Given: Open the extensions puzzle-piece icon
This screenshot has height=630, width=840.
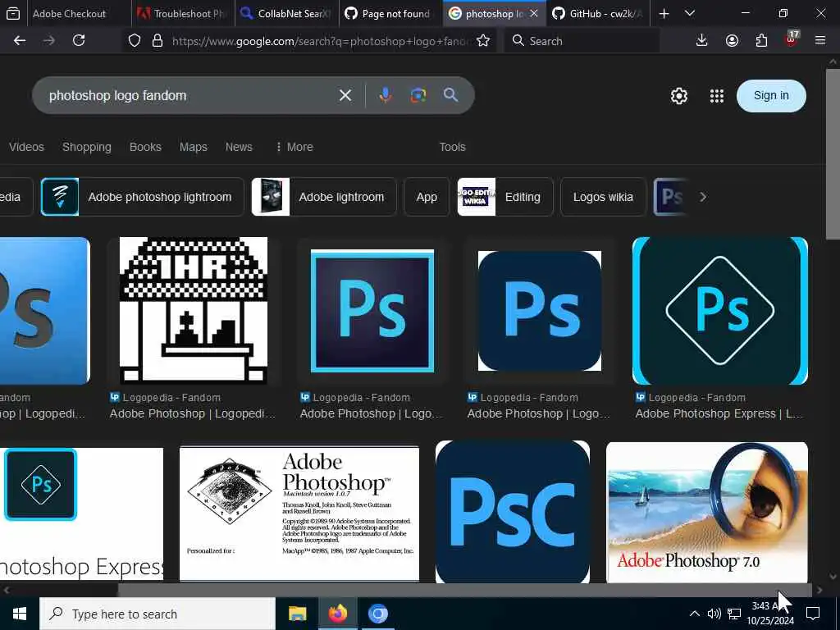Looking at the screenshot, I should [761, 41].
